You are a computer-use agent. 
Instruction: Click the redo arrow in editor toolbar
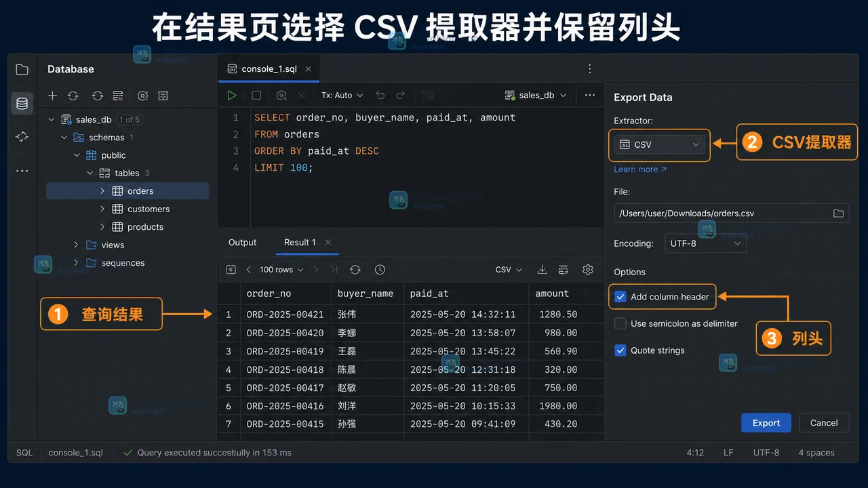[401, 96]
